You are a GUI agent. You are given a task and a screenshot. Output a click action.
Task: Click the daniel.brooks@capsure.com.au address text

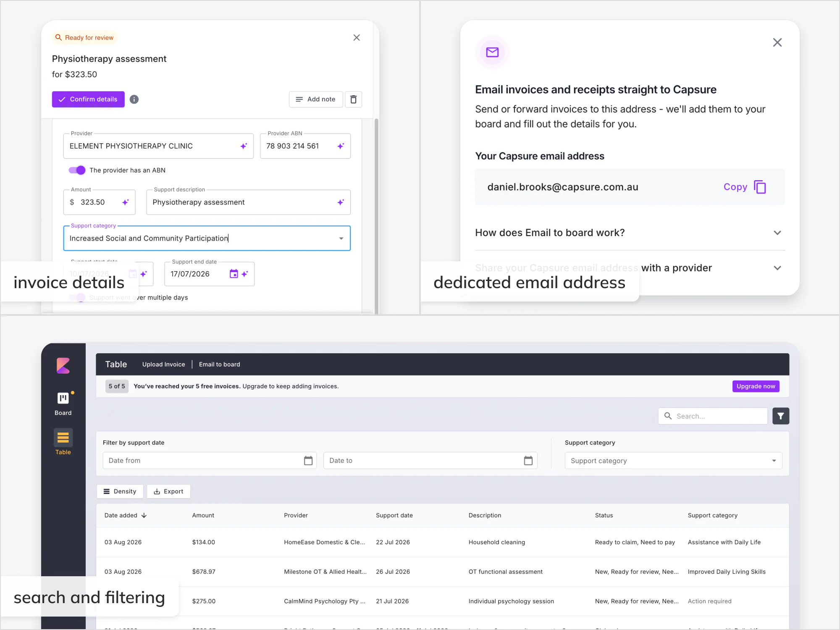(x=563, y=187)
